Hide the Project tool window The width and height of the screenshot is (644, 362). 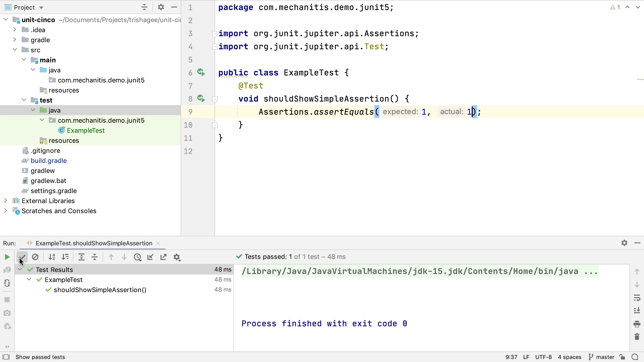[x=174, y=7]
